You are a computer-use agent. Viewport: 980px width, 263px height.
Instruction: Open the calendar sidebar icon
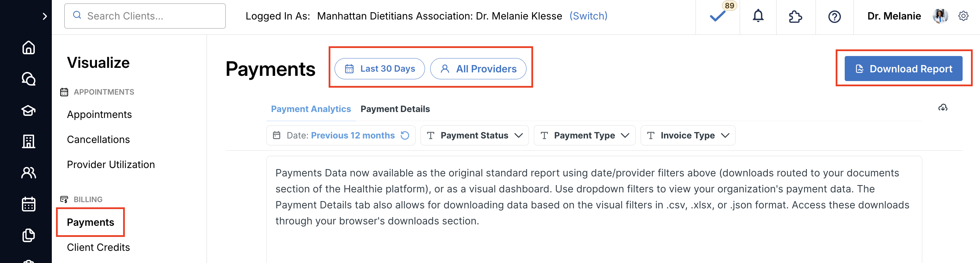click(x=29, y=204)
